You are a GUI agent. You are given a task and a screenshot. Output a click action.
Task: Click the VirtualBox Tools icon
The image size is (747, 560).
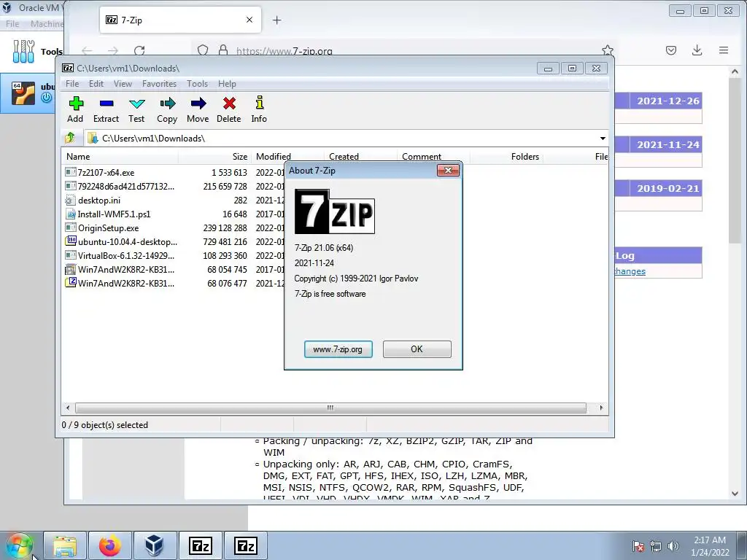point(24,51)
